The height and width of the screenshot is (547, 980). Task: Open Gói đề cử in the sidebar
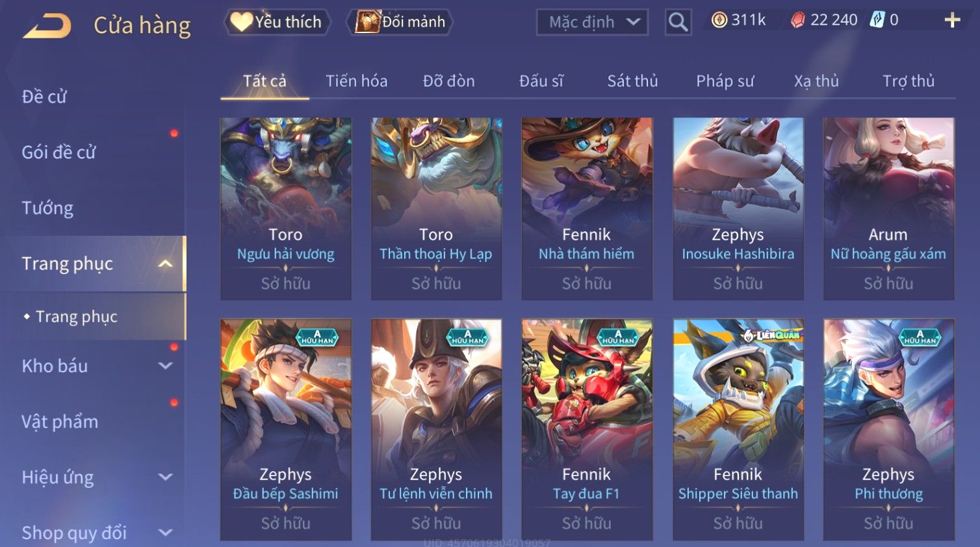tap(58, 152)
